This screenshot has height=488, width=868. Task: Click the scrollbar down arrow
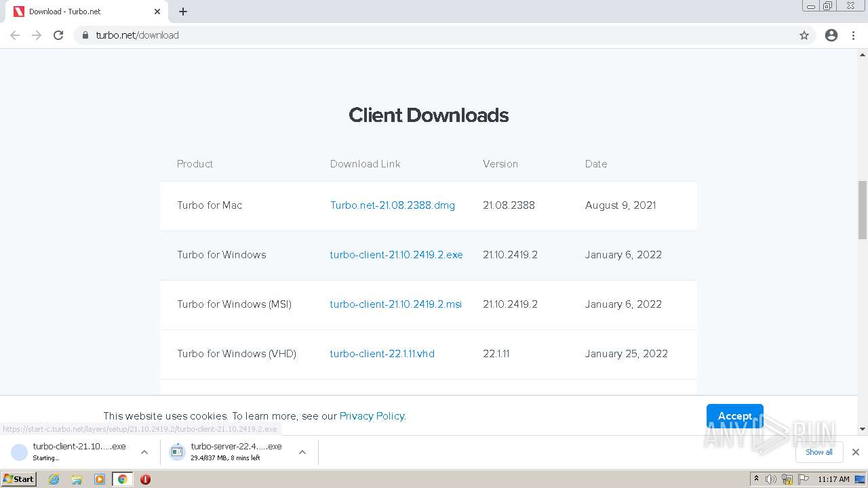pyautogui.click(x=863, y=429)
